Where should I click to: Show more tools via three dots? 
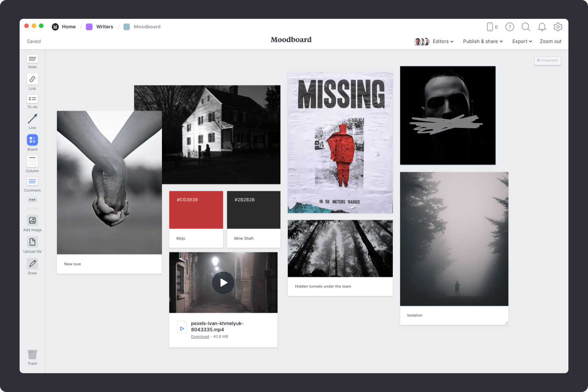32,200
